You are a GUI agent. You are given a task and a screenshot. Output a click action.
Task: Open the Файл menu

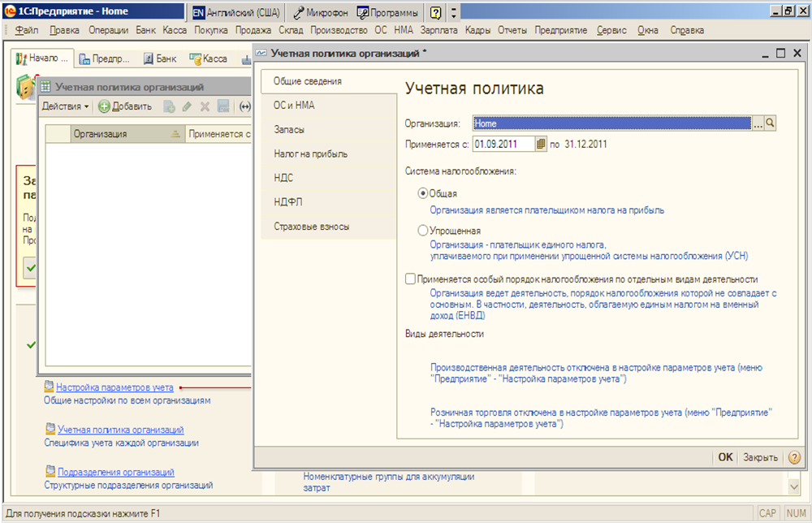coord(27,30)
